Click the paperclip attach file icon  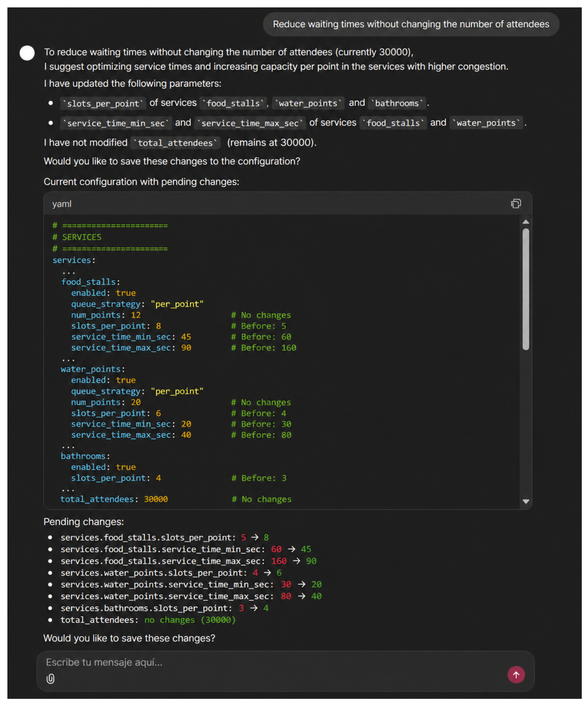pyautogui.click(x=51, y=679)
